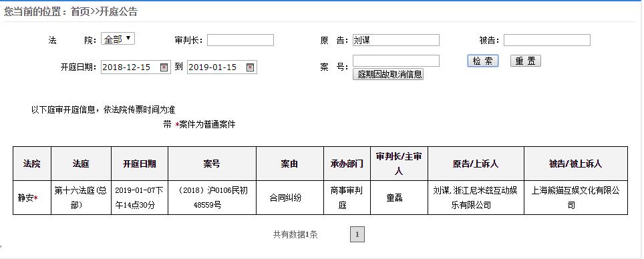
Task: Focus the 被告 input field
Action: 547,40
